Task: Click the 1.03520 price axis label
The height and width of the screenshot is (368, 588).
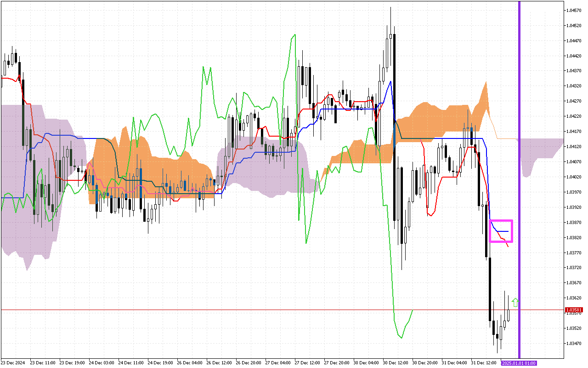Action: (x=573, y=328)
